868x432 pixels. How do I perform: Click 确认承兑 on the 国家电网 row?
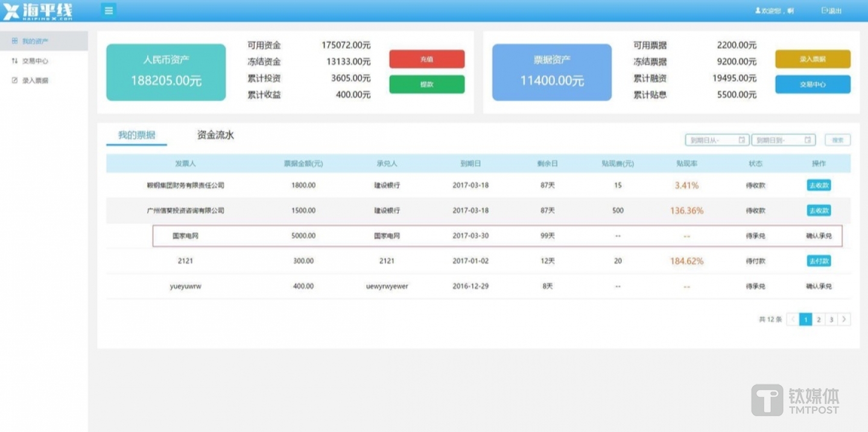820,236
